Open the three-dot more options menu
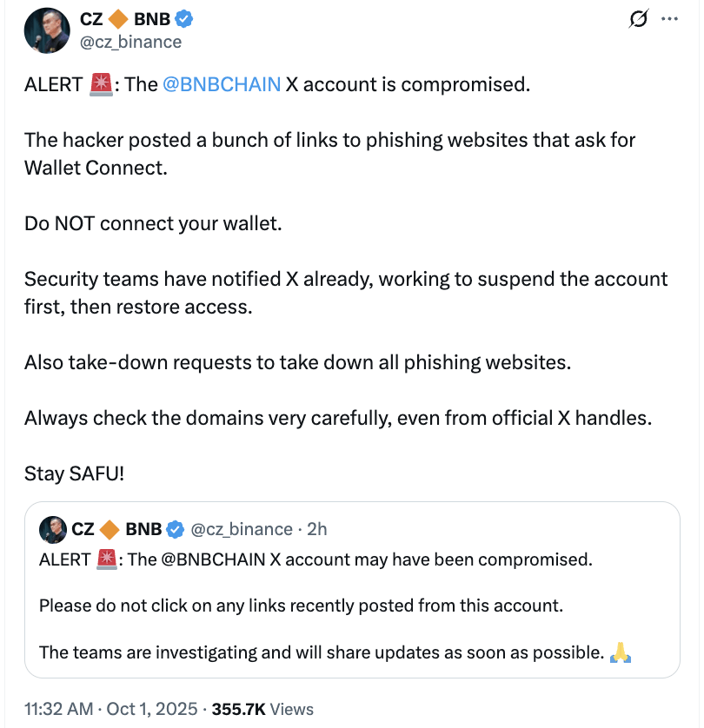The height and width of the screenshot is (728, 704). [x=669, y=19]
